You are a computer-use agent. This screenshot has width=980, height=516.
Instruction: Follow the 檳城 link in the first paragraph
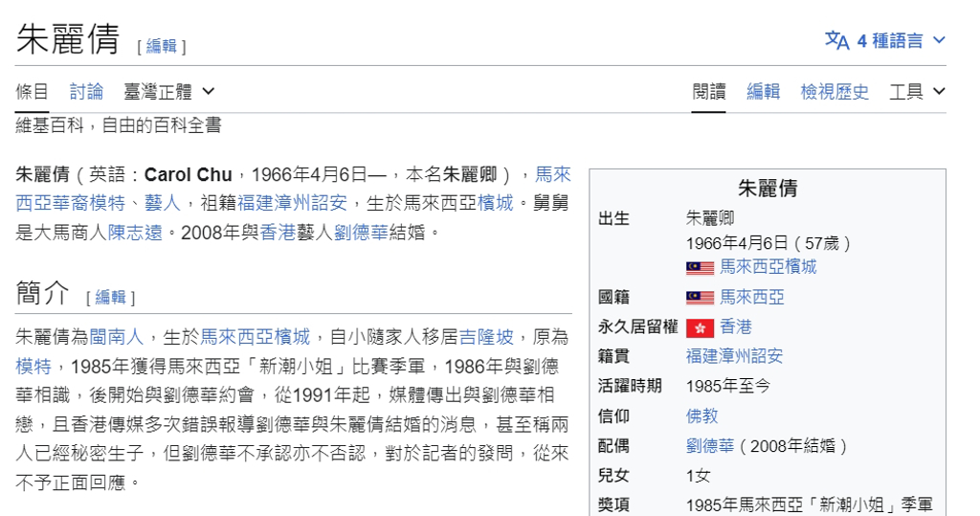495,203
